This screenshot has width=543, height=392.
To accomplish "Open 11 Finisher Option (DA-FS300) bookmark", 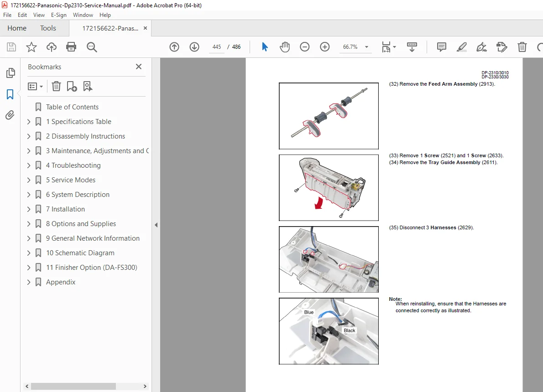I will coord(91,268).
